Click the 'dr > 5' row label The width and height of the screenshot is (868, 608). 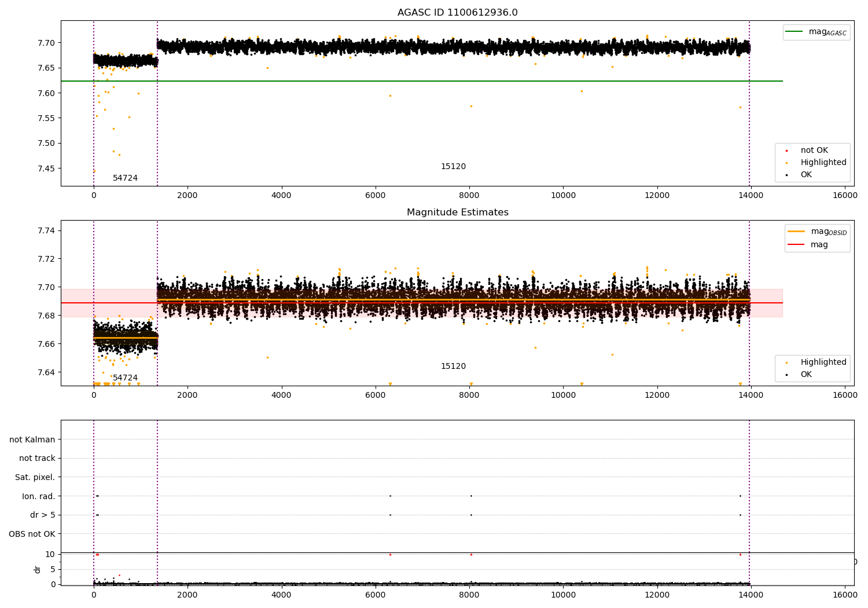43,515
